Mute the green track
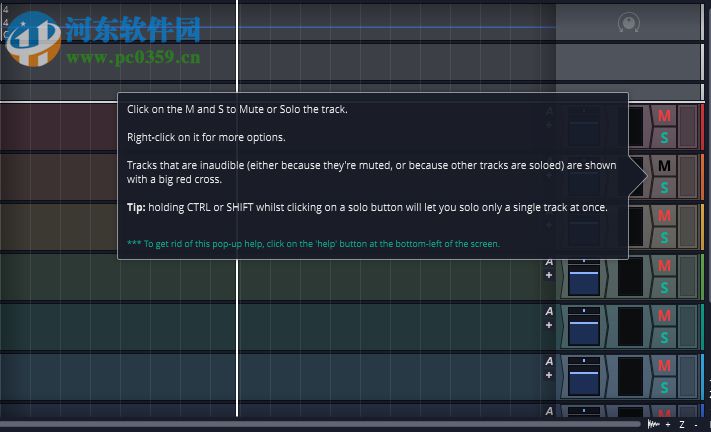 (664, 266)
